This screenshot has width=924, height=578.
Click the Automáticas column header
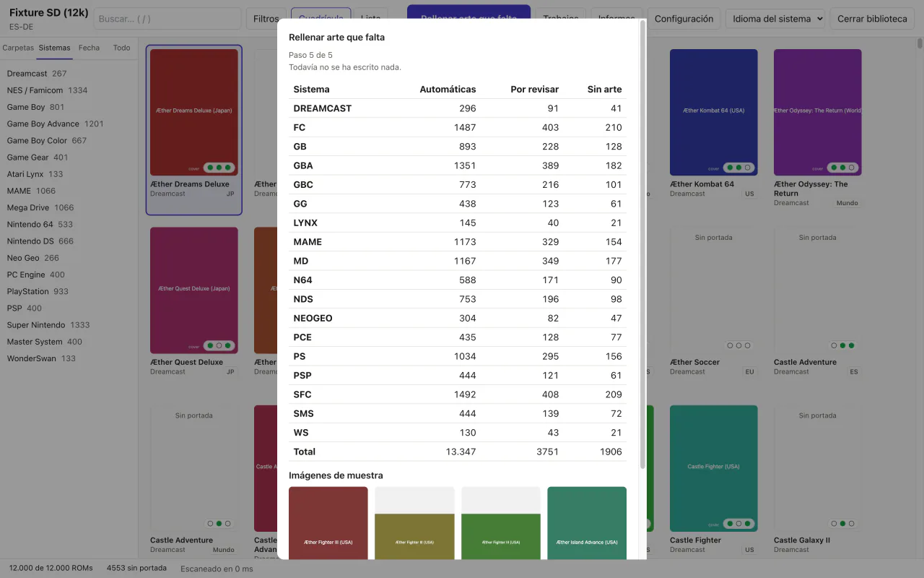tap(448, 89)
